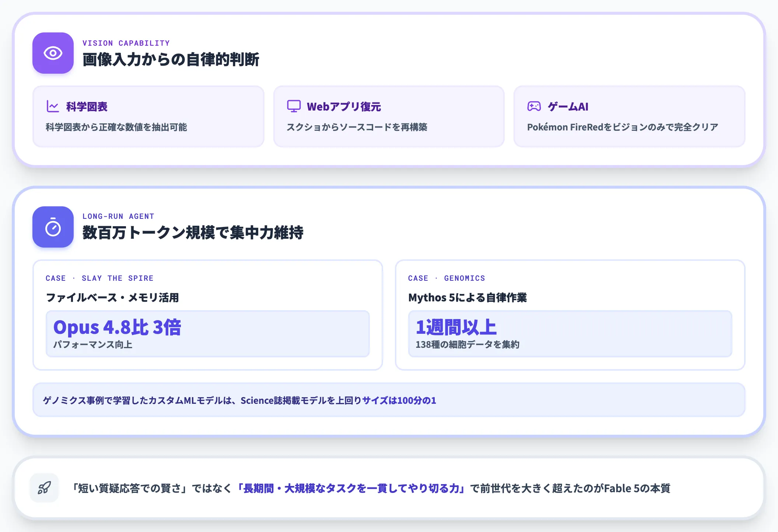Click the highlighted サイズは100分の1 text

pos(399,400)
